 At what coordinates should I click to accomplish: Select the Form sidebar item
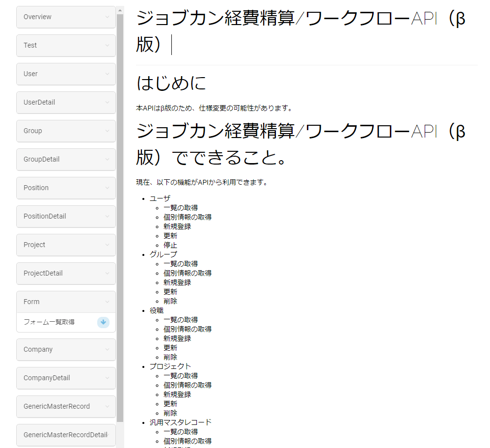point(66,302)
